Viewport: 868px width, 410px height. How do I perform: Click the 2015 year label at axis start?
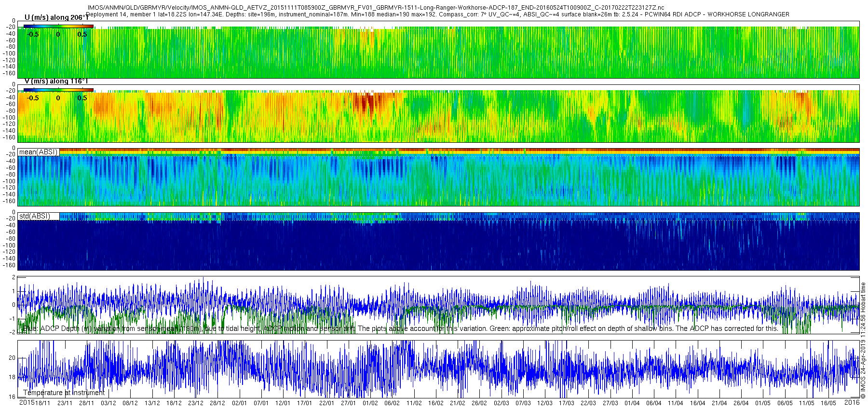coord(27,403)
